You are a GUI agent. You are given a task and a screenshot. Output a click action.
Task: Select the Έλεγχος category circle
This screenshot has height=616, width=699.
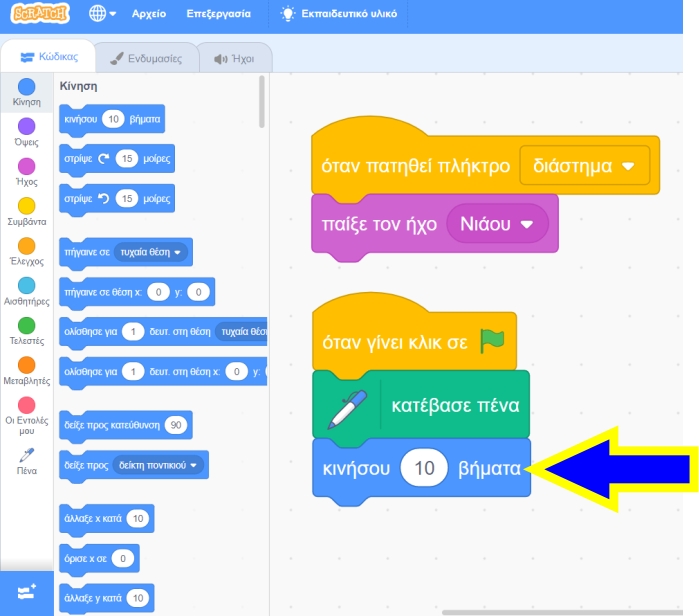27,246
